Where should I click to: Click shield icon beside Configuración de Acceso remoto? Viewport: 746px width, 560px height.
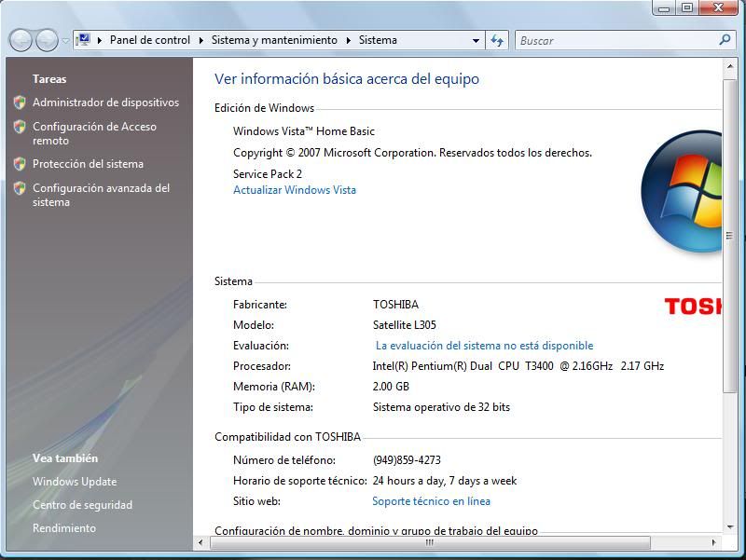20,127
